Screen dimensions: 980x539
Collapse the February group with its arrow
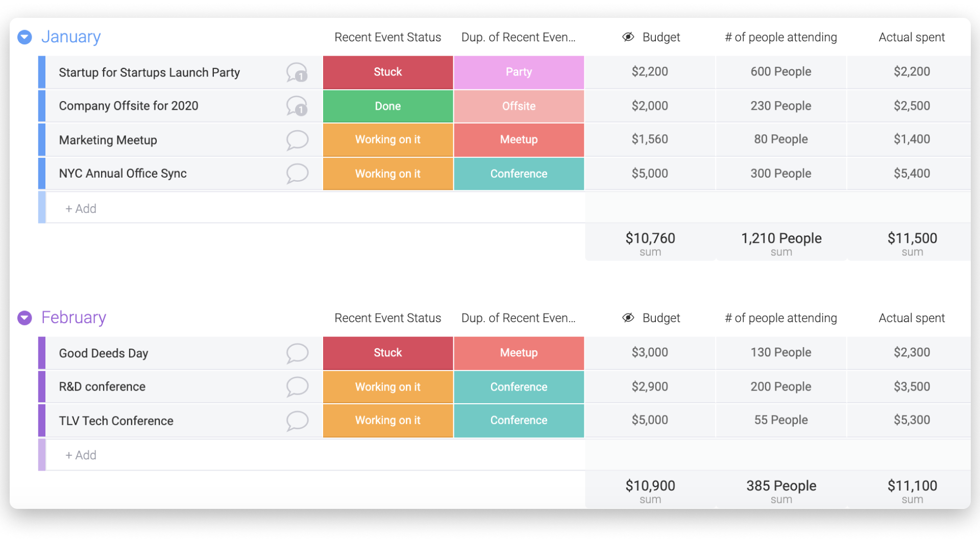coord(24,317)
